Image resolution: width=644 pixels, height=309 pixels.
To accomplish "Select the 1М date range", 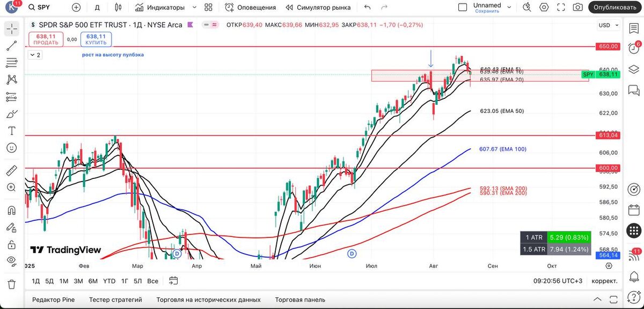I will pyautogui.click(x=64, y=281).
